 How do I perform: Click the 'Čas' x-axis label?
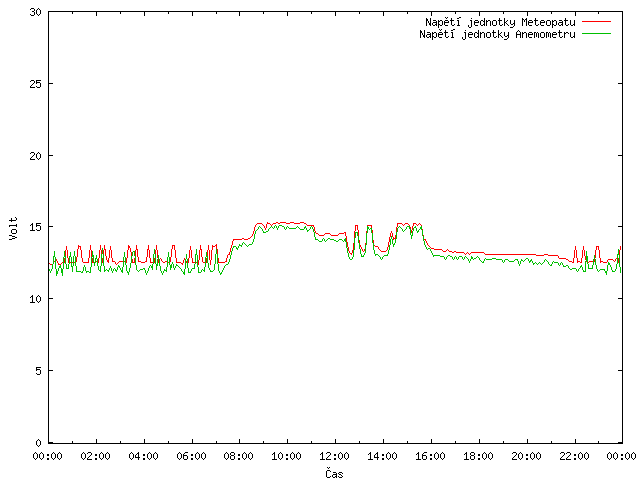(x=334, y=473)
